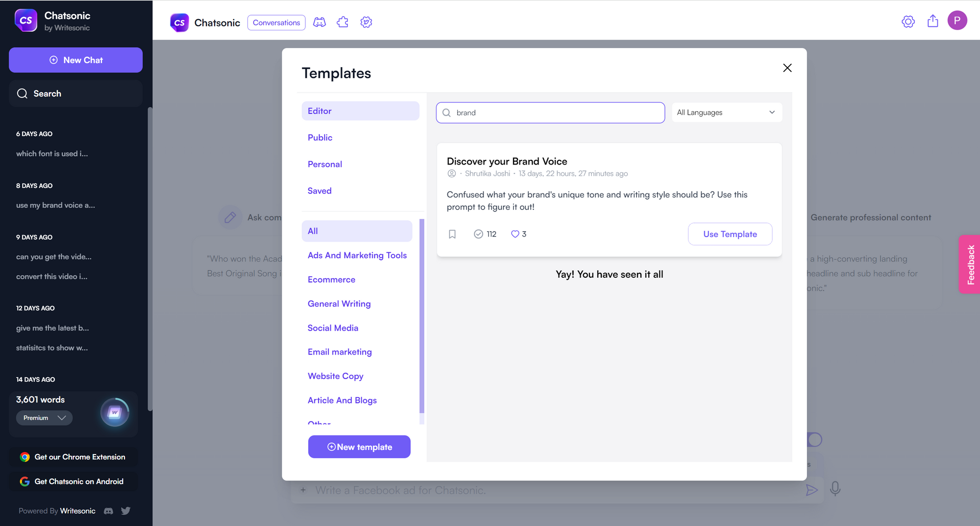
Task: Click the plus icon in the message input
Action: (303, 490)
